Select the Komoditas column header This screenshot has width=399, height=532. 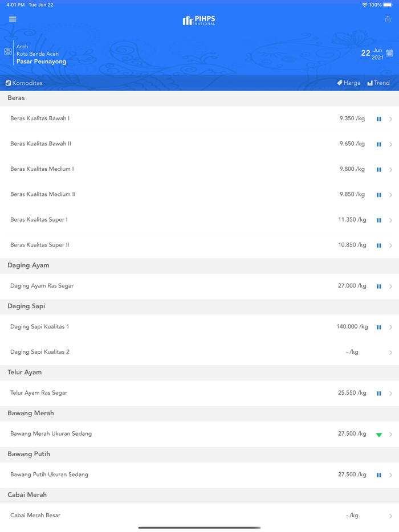[x=24, y=83]
